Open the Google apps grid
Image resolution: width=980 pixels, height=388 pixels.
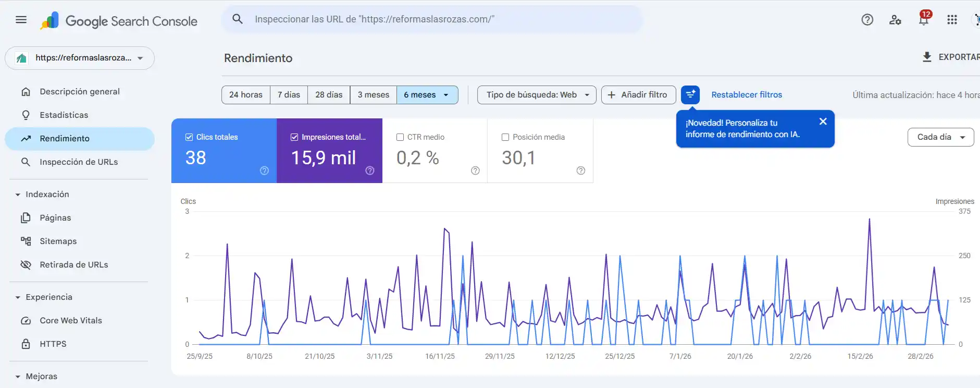tap(952, 20)
